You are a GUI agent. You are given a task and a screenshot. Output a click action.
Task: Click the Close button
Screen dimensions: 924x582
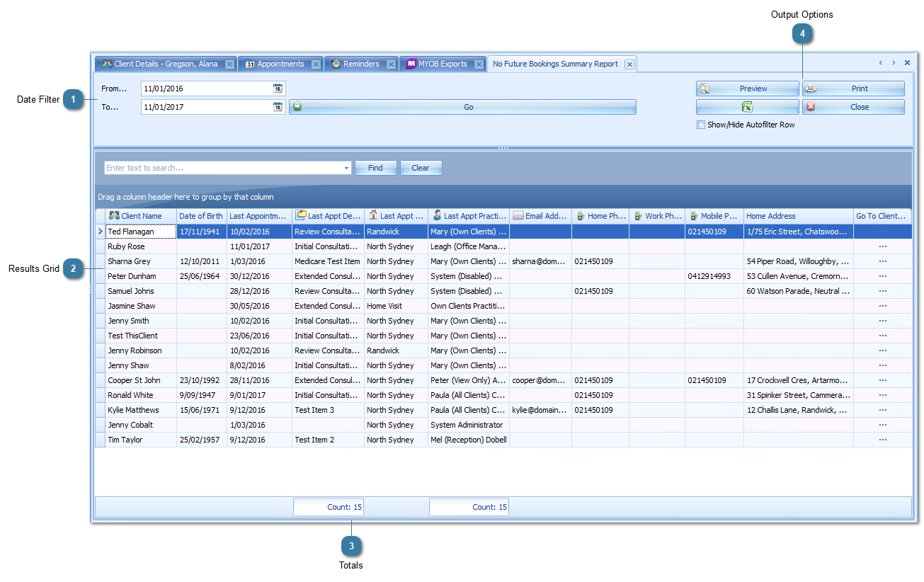853,107
